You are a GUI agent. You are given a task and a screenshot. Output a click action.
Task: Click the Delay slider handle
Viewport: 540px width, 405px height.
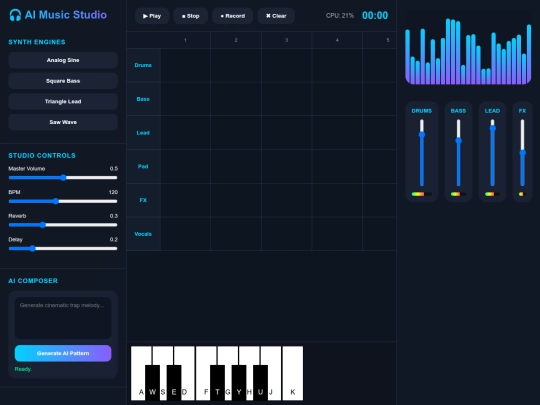click(x=32, y=249)
